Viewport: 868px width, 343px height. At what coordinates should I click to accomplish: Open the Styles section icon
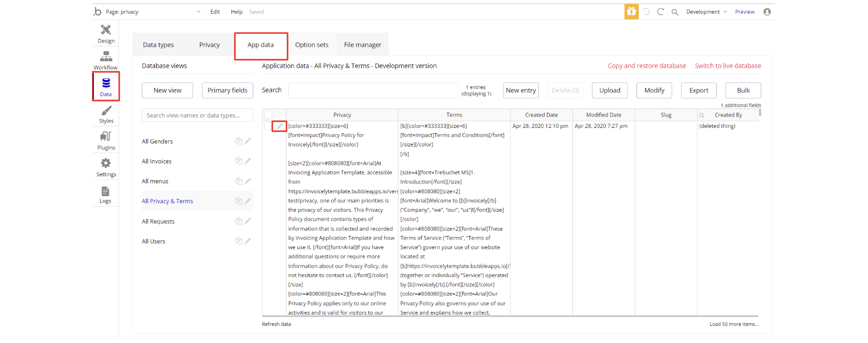[106, 114]
